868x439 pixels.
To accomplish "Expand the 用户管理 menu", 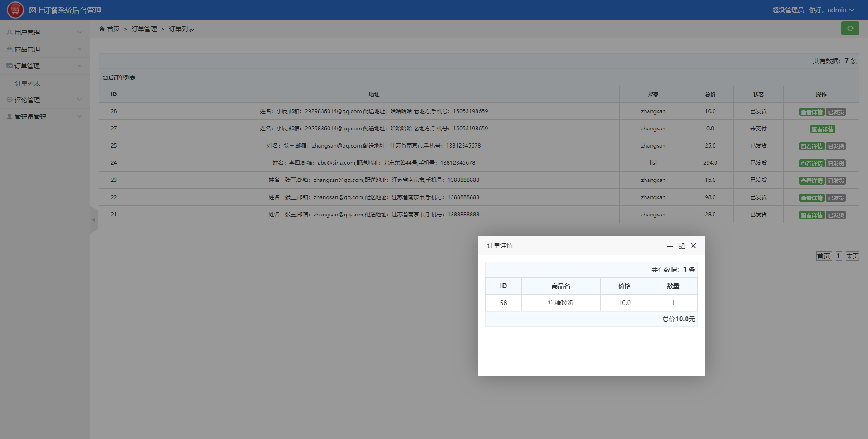I will [x=44, y=33].
